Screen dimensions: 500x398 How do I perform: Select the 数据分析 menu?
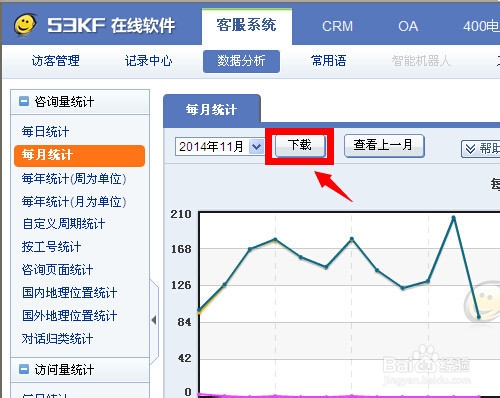coord(241,61)
